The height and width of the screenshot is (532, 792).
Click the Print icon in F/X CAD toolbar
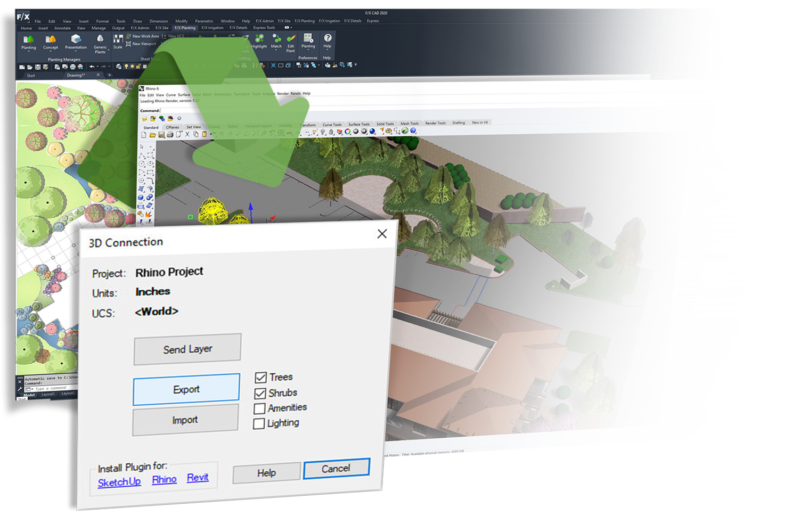73,67
